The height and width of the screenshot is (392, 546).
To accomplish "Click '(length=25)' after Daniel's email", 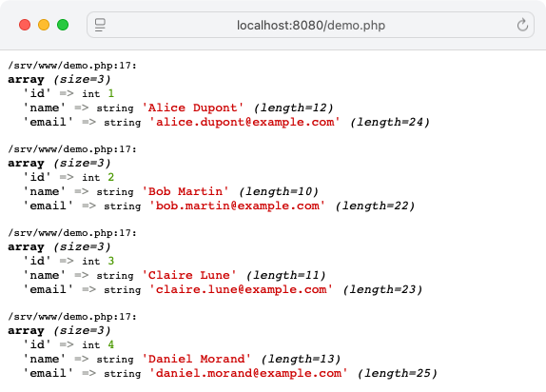I will tap(398, 373).
